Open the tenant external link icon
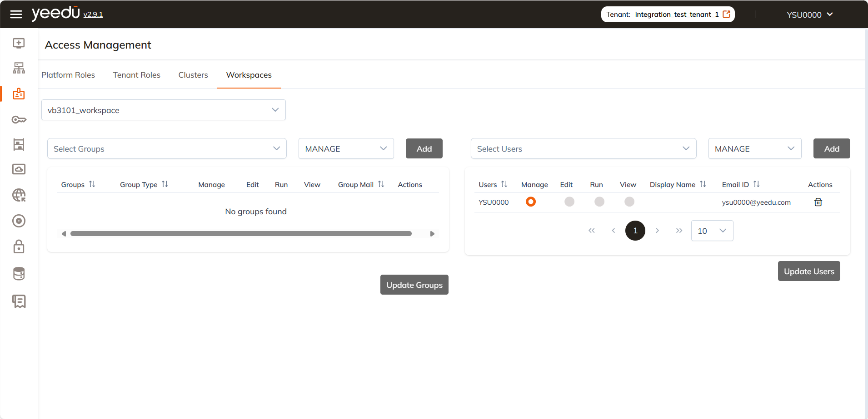The height and width of the screenshot is (419, 868). point(728,14)
